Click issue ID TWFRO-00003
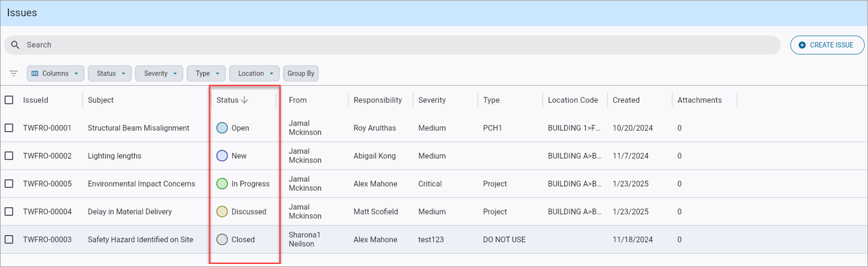The image size is (868, 267). [x=47, y=239]
